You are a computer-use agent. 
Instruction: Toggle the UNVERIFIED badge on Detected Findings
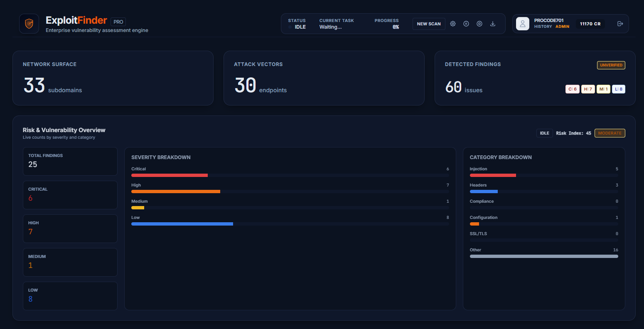pos(611,65)
